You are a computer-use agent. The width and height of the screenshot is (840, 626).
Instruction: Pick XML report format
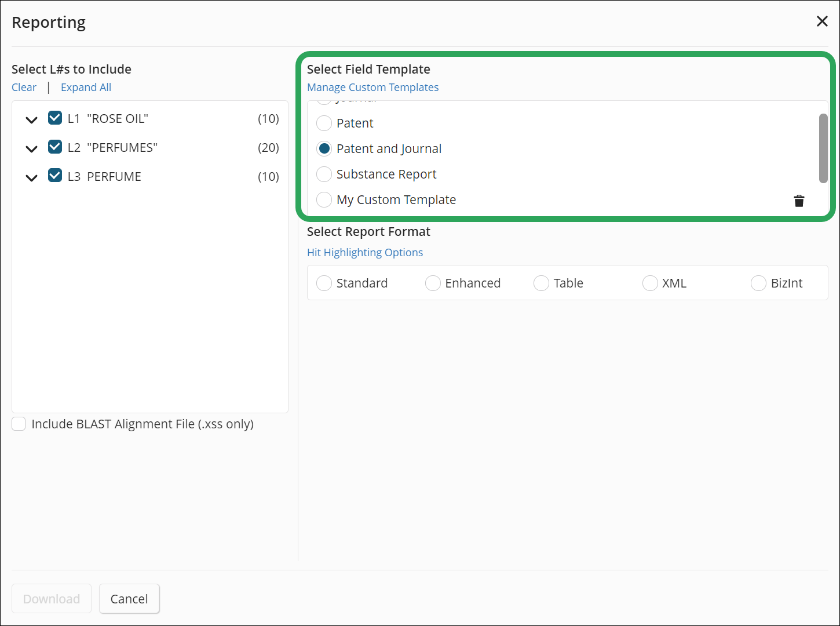[650, 283]
